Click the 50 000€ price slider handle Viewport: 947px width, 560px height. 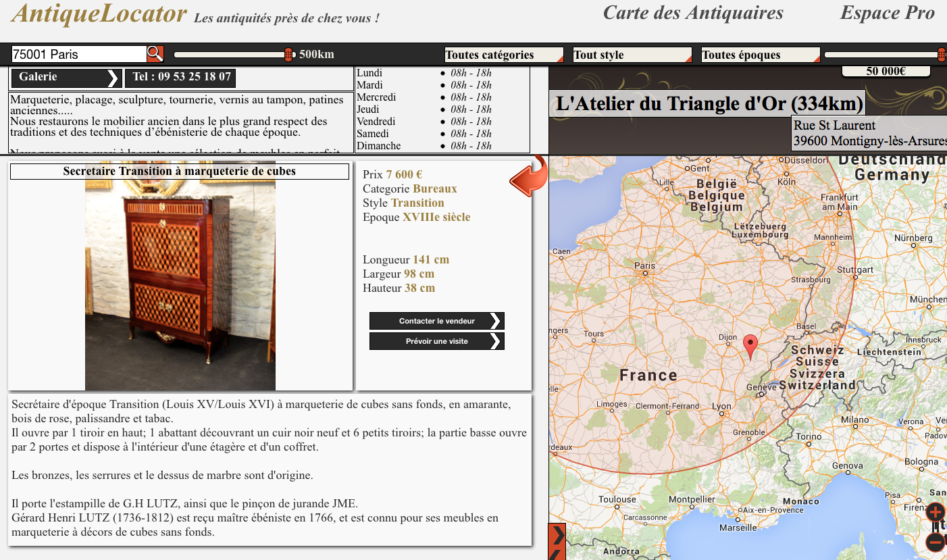(941, 55)
